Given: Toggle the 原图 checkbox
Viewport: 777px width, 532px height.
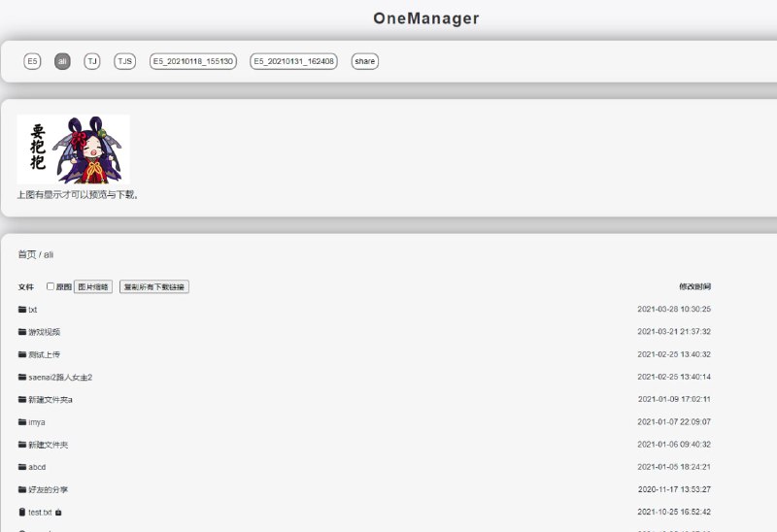Looking at the screenshot, I should click(51, 286).
